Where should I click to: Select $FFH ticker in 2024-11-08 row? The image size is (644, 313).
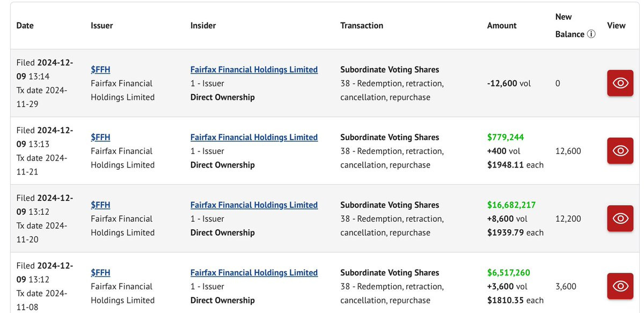tap(100, 272)
